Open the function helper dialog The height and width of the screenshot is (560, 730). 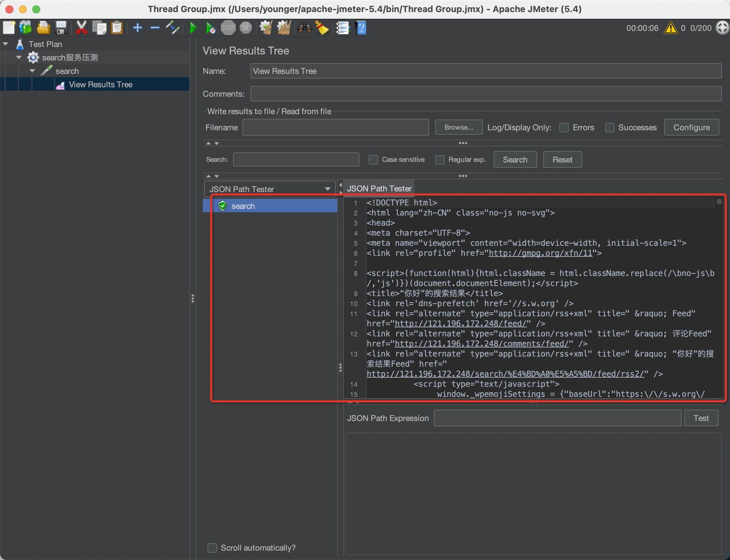(343, 28)
